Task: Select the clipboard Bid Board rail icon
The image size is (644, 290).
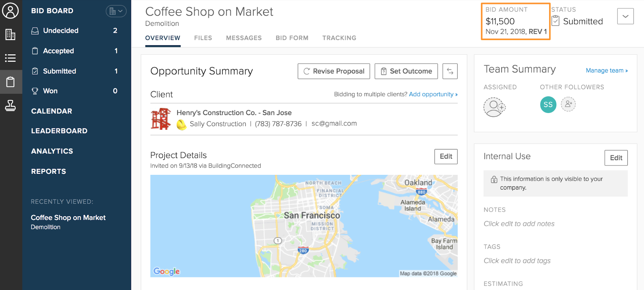Action: [x=11, y=82]
